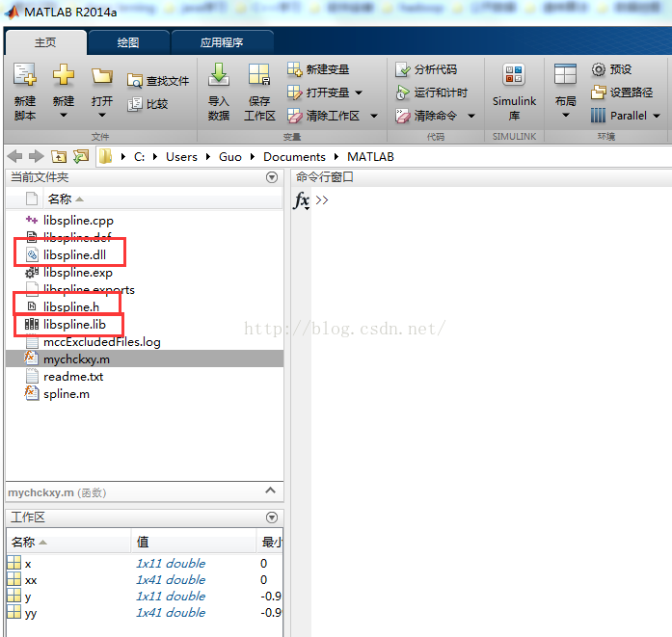Sort files by Name (名称) column header

point(163,199)
